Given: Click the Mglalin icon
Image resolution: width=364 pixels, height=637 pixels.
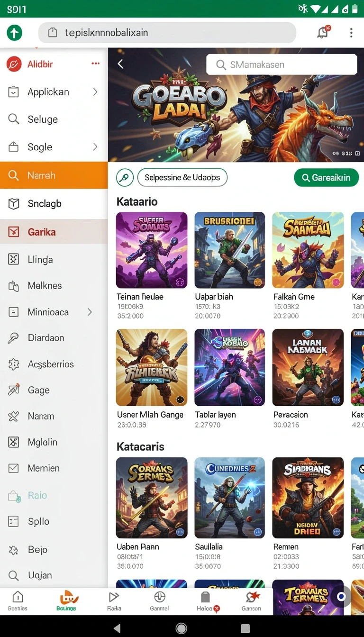Looking at the screenshot, I should [14, 442].
